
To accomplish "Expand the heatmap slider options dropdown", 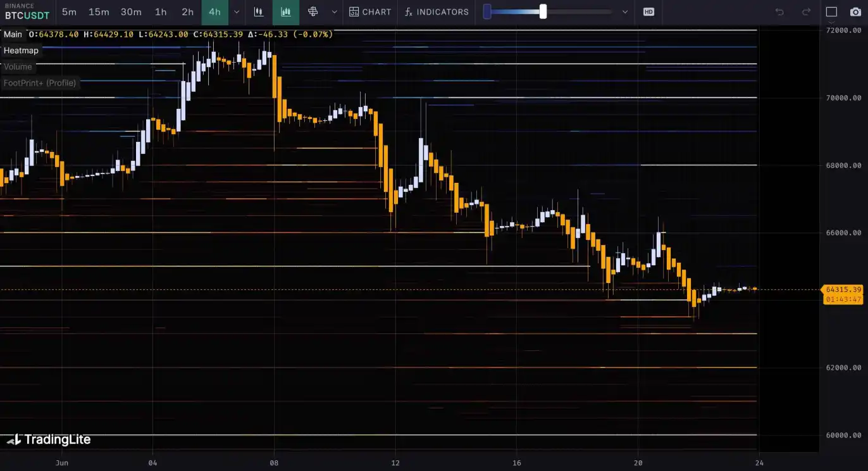I will (625, 12).
